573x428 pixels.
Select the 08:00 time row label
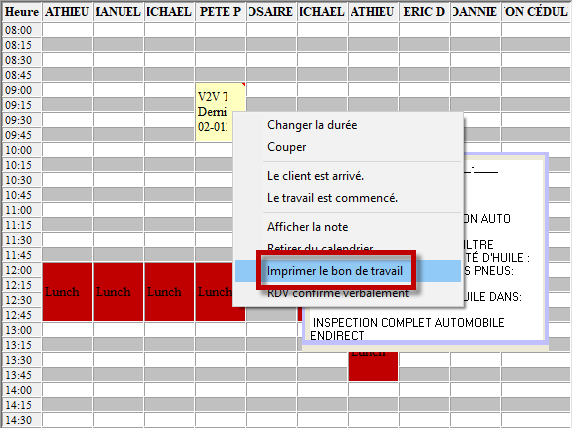[x=19, y=30]
